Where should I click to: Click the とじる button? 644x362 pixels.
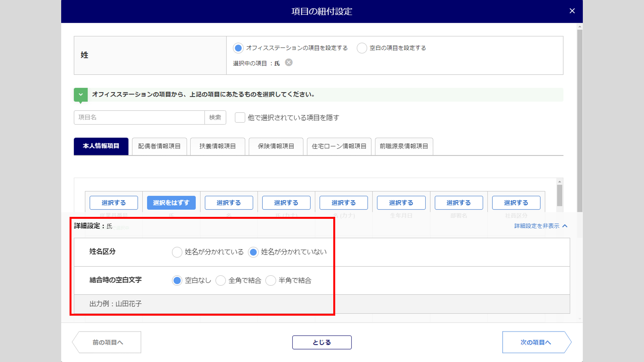322,342
